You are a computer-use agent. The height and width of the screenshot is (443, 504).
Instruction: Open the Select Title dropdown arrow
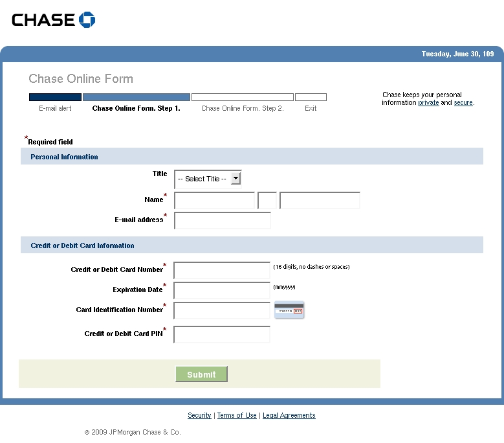pyautogui.click(x=236, y=178)
